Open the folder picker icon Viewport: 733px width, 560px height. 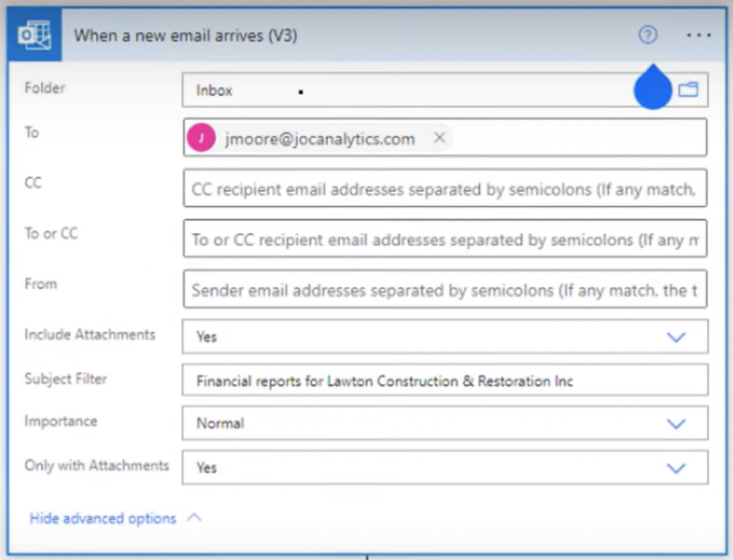[688, 90]
